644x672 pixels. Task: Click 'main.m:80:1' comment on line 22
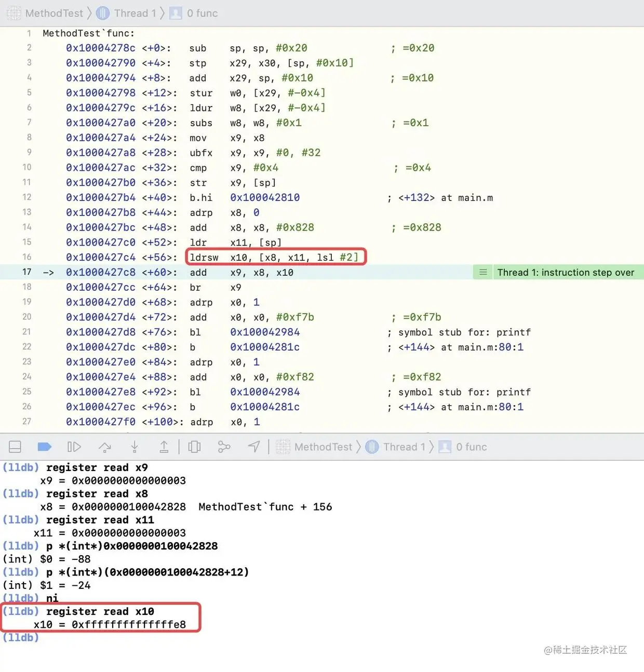[491, 347]
